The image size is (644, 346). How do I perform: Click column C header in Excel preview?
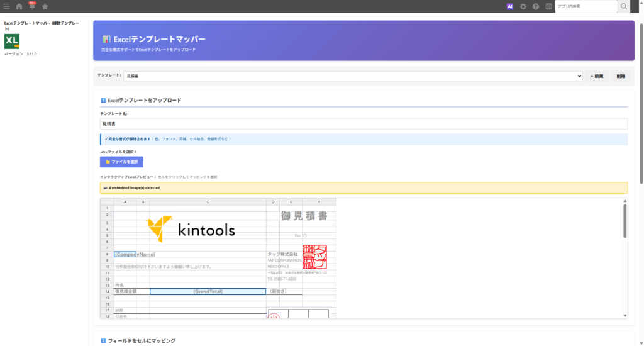point(208,202)
